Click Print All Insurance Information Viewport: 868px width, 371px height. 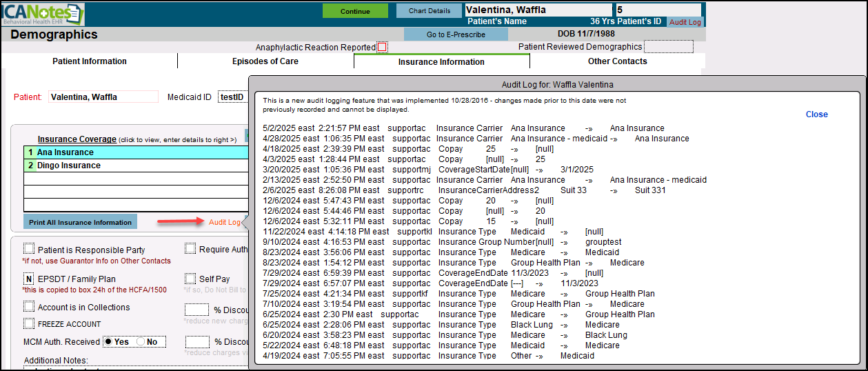(80, 222)
